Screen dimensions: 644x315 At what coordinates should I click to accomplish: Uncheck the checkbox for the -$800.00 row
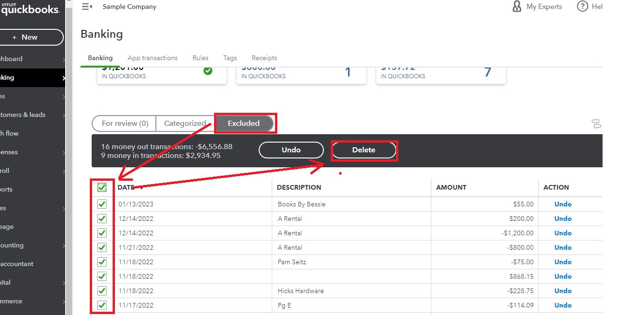102,247
